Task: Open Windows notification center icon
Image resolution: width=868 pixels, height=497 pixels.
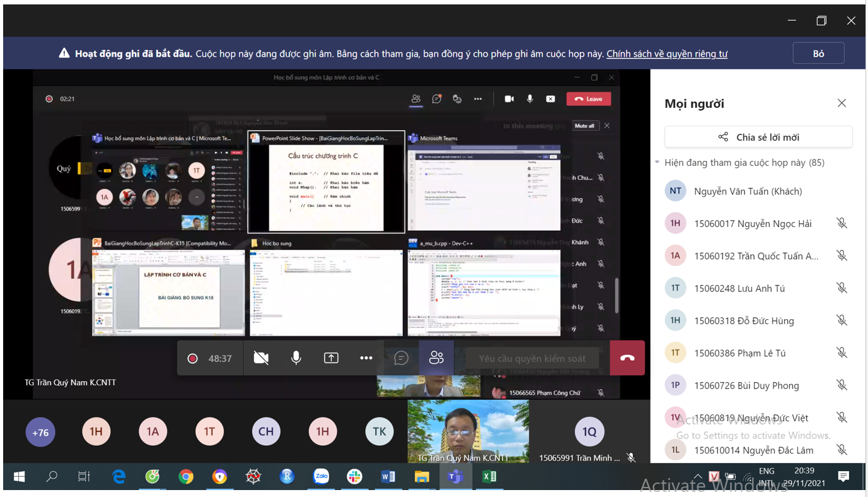Action: pos(843,477)
